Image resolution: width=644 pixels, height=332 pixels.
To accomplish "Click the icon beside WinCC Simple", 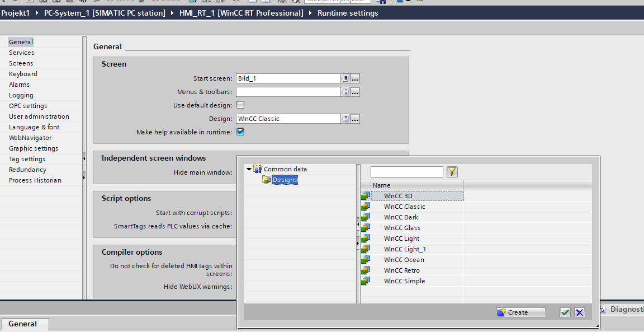I will pyautogui.click(x=366, y=282).
